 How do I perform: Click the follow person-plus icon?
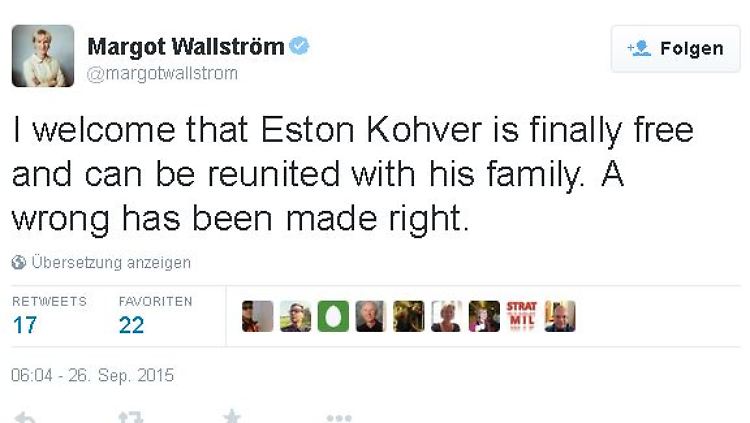coord(639,48)
